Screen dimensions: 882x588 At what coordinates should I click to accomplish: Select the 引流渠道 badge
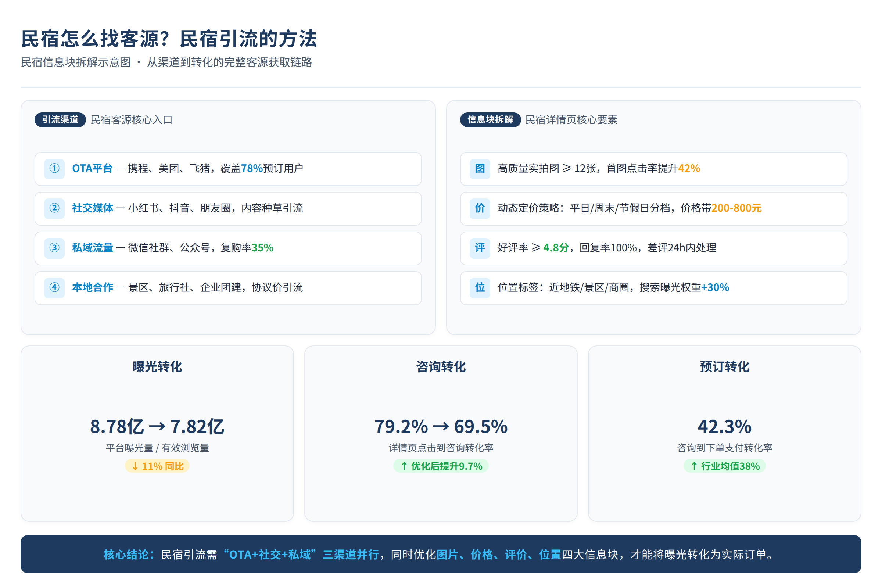[60, 120]
